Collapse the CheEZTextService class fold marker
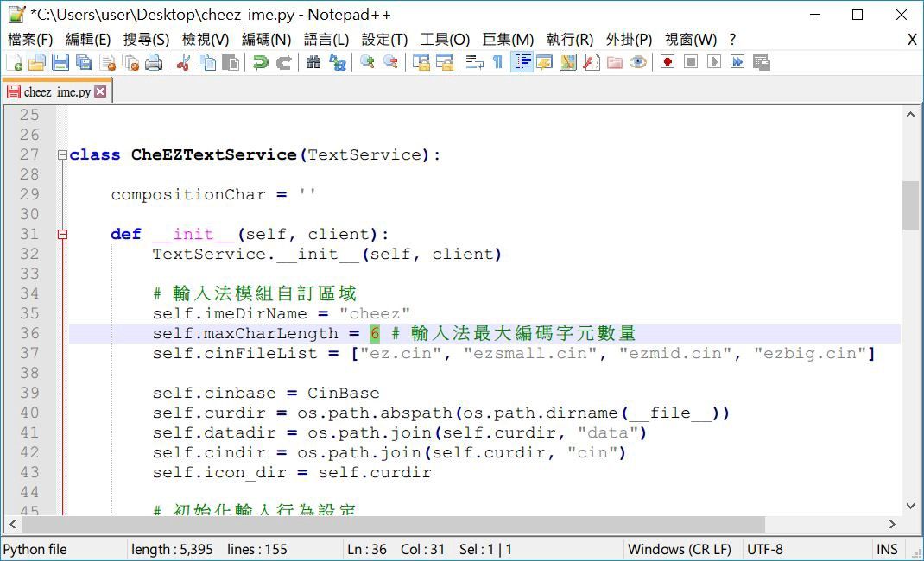Image resolution: width=924 pixels, height=561 pixels. 62,155
